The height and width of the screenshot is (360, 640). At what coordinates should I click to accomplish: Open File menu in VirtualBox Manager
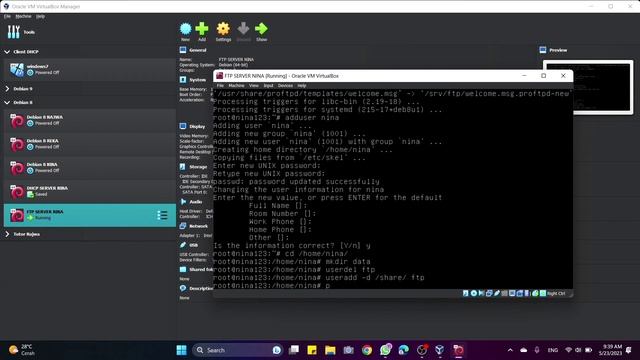point(7,16)
